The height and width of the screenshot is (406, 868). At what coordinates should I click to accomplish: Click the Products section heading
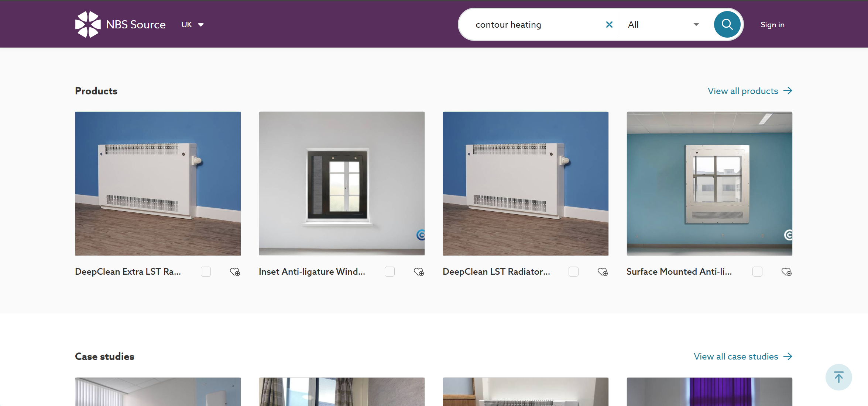coord(96,91)
